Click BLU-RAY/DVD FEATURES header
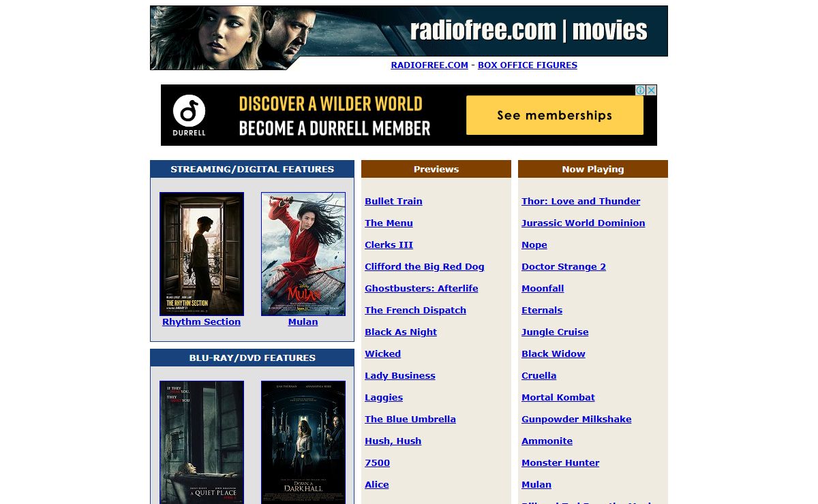 click(252, 358)
